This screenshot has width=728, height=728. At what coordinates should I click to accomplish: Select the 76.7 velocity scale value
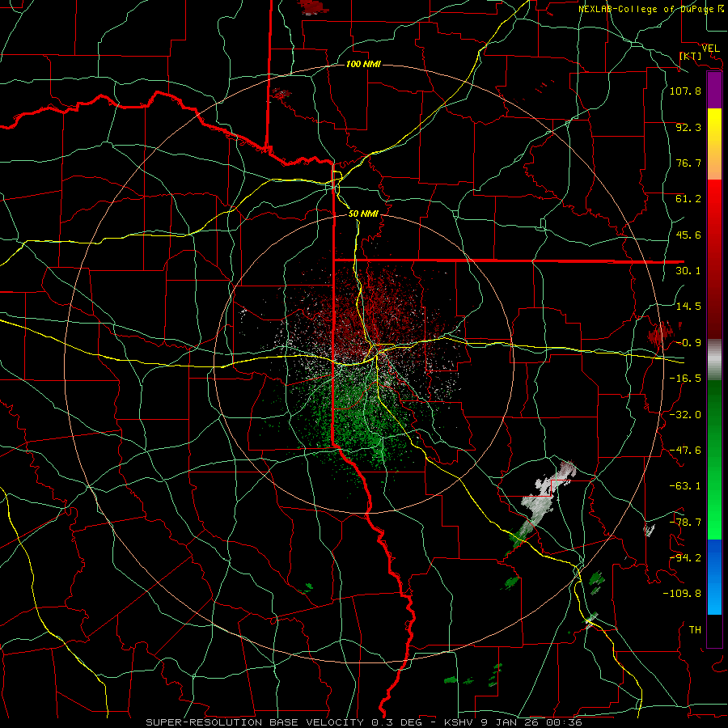tap(688, 163)
